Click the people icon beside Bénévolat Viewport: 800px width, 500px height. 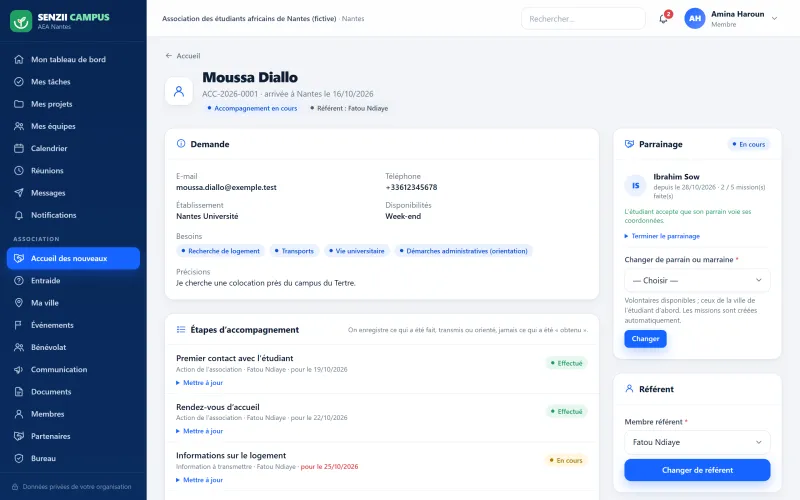pyautogui.click(x=19, y=347)
